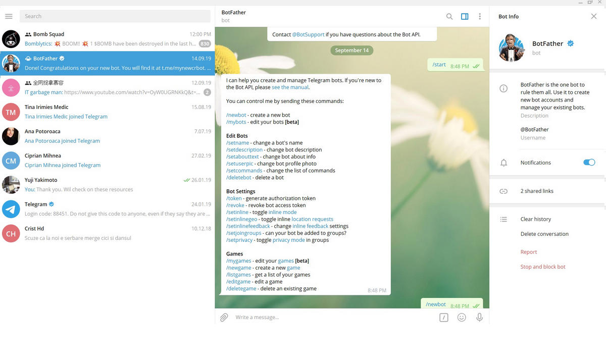Viewport: 606px width, 364px height.
Task: Click the /newbot command link
Action: pos(236,115)
